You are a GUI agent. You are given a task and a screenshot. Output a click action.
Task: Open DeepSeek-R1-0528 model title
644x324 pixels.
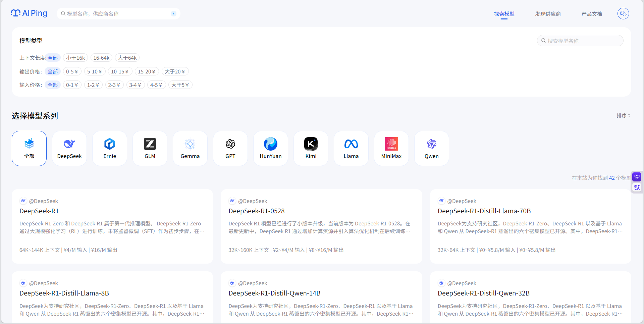pyautogui.click(x=257, y=211)
